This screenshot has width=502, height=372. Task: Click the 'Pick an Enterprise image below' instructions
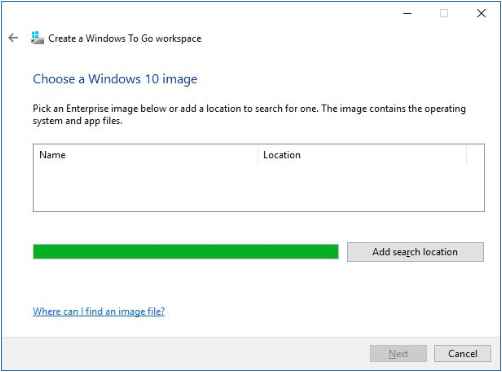pos(249,114)
